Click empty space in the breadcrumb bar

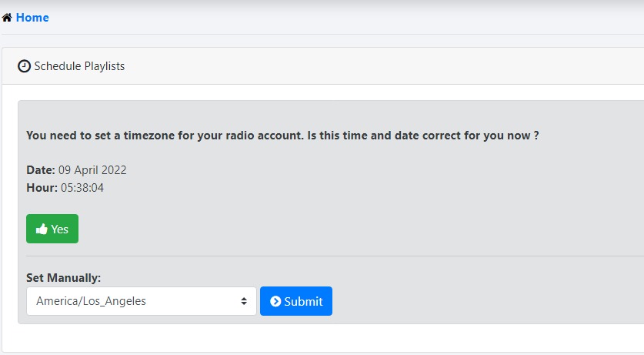[346, 18]
